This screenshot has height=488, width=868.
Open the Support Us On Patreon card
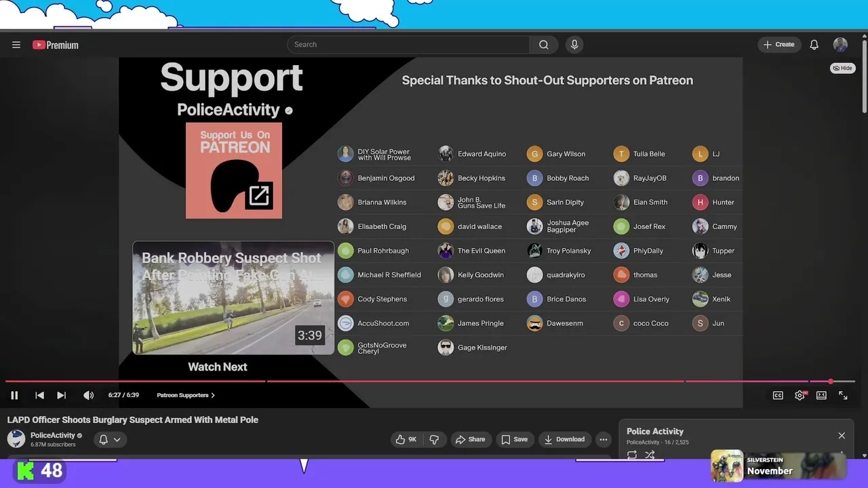[x=234, y=171]
